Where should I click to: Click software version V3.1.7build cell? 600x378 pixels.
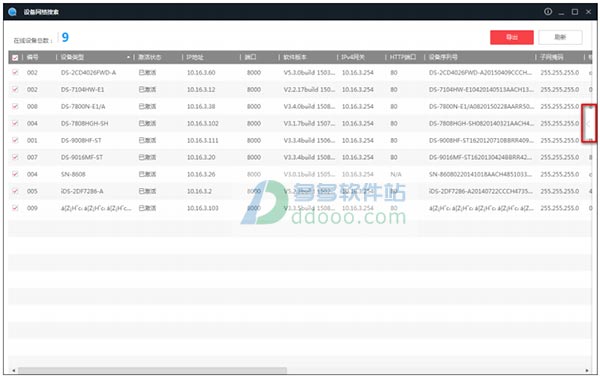coord(309,123)
